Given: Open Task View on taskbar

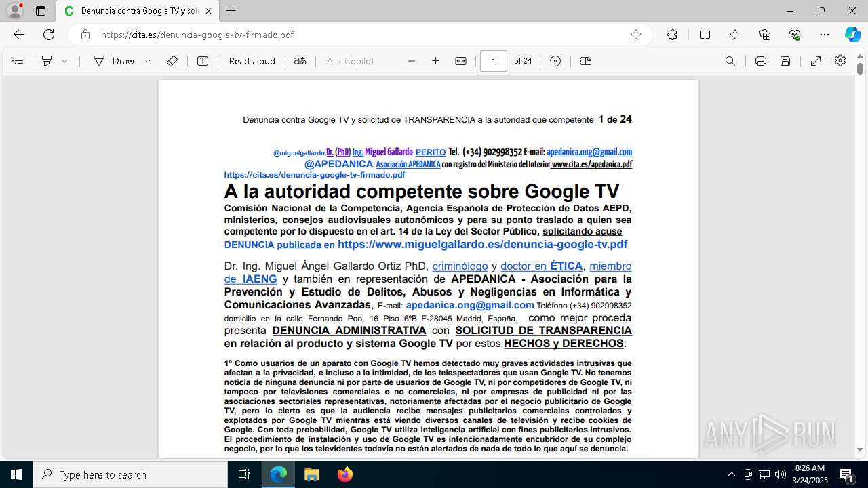Looking at the screenshot, I should coord(244,474).
